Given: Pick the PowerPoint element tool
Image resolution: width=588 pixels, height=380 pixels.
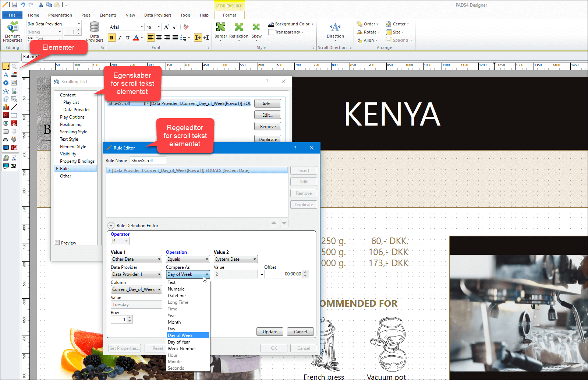Looking at the screenshot, I should coord(14,148).
